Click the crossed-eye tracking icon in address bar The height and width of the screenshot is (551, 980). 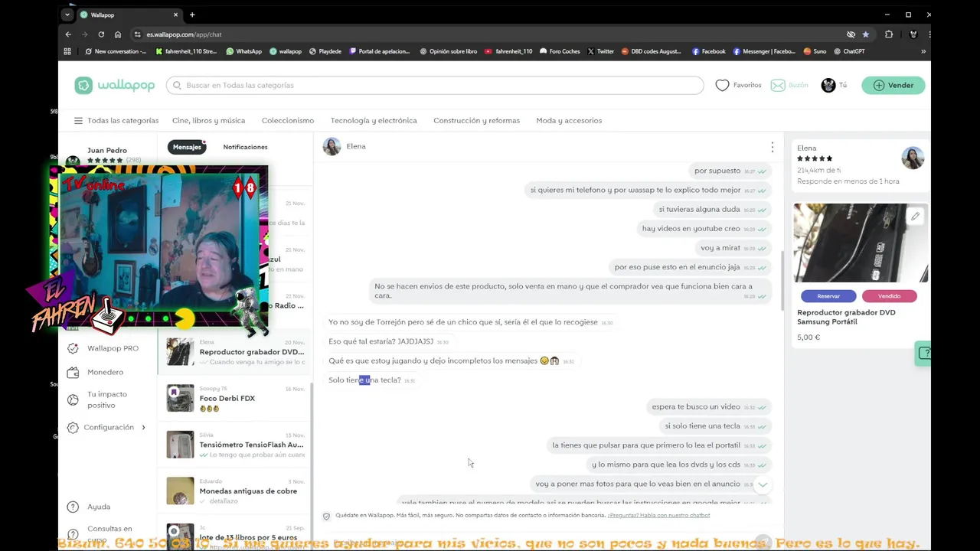851,34
